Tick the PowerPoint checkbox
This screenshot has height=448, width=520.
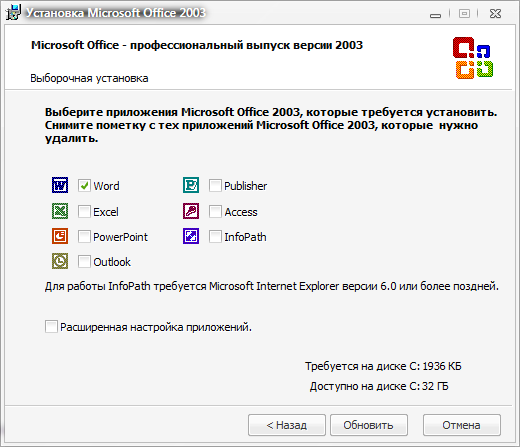[x=84, y=236]
